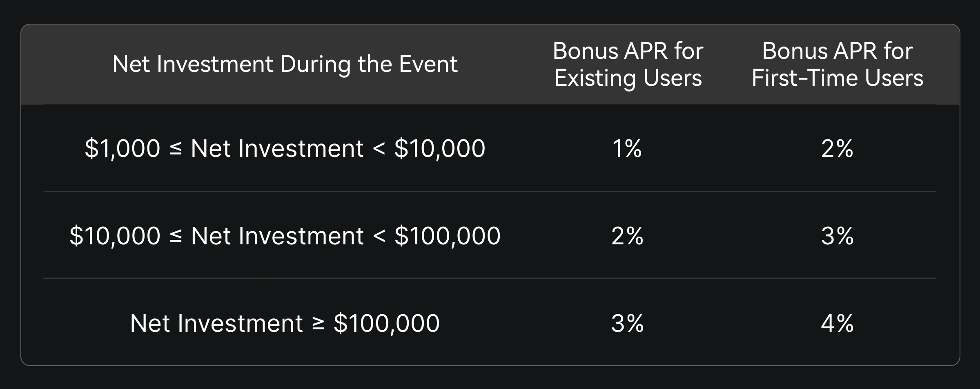Select the $10,000 to $100,000 tier label
This screenshot has height=389, width=980.
pyautogui.click(x=285, y=236)
